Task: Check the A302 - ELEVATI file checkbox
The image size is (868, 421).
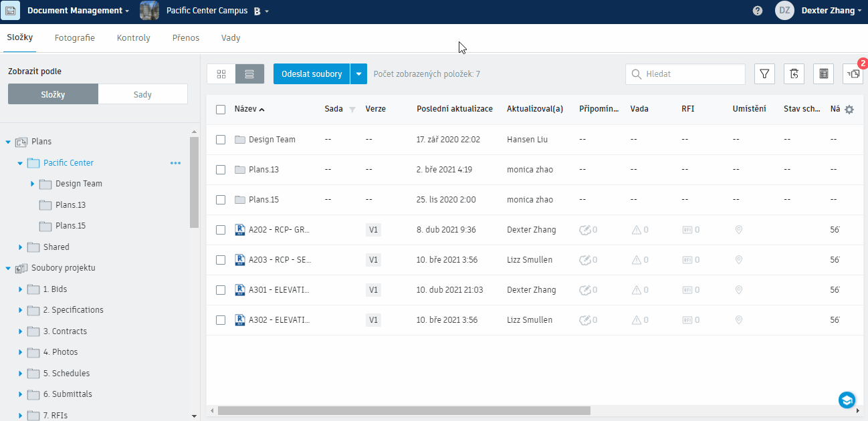Action: pos(221,320)
